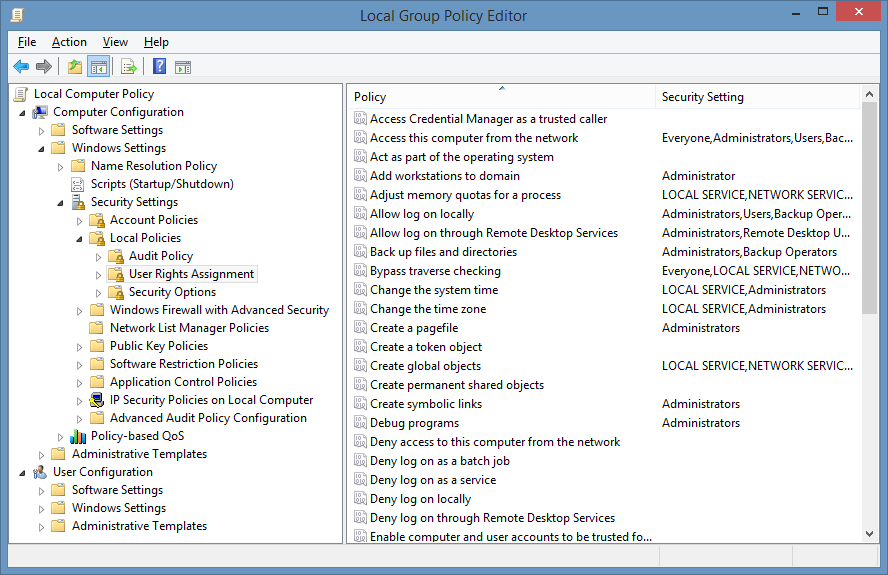Toggle Show/Hide Console Tree toolbar button

(x=98, y=67)
